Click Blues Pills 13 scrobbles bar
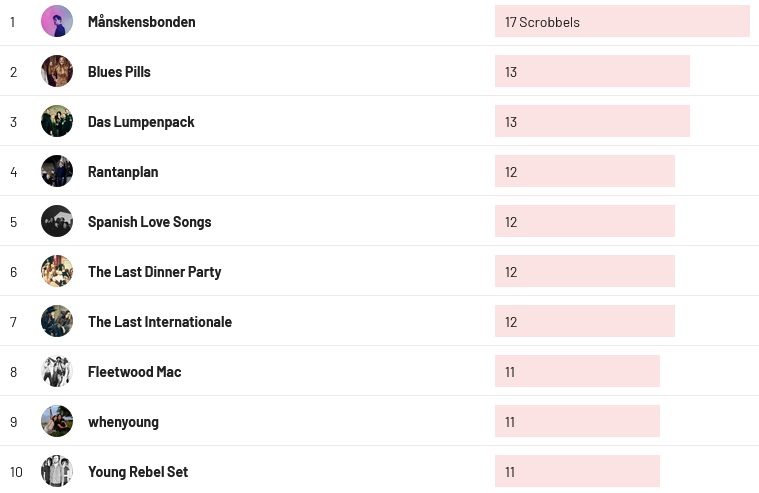The width and height of the screenshot is (759, 493). coord(591,71)
